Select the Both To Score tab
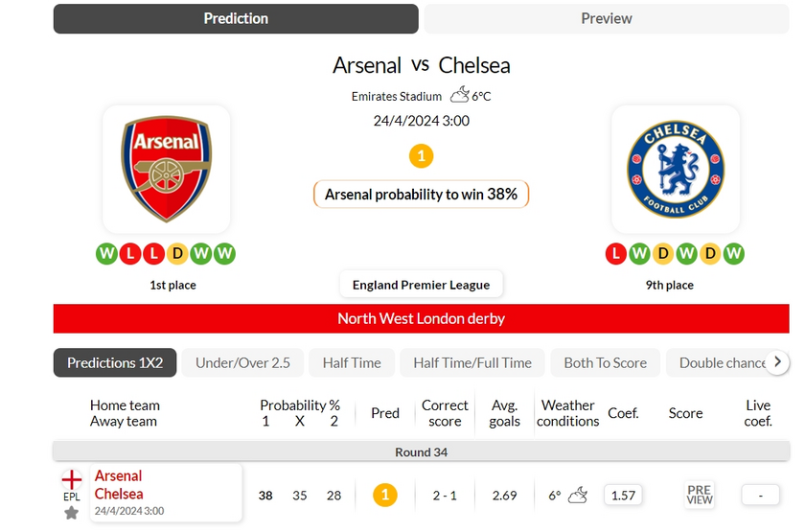 pos(606,362)
